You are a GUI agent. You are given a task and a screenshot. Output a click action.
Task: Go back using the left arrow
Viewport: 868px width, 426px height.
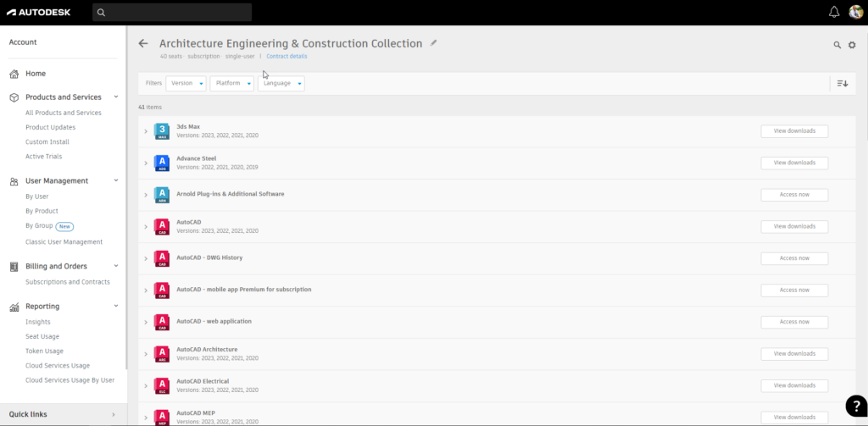click(143, 43)
